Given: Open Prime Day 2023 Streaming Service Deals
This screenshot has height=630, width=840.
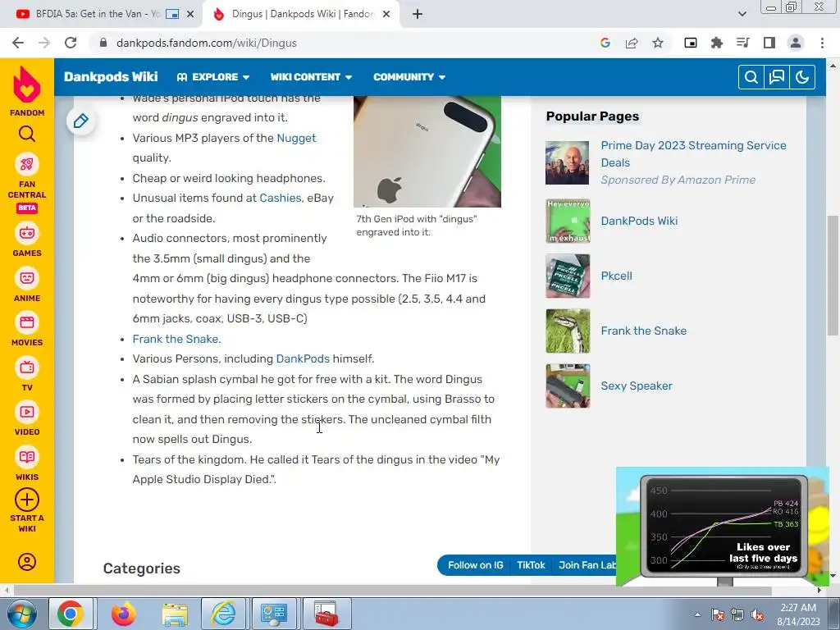Looking at the screenshot, I should [693, 153].
